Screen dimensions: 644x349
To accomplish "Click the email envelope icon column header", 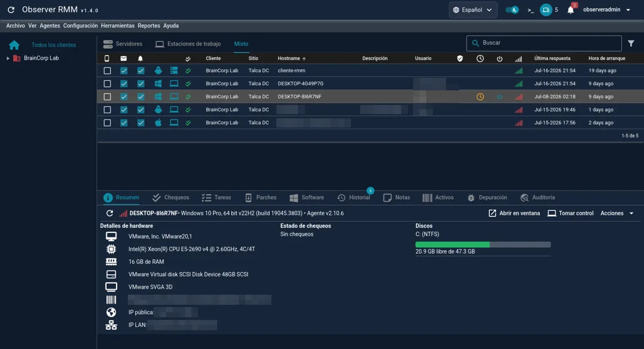I will pyautogui.click(x=124, y=58).
